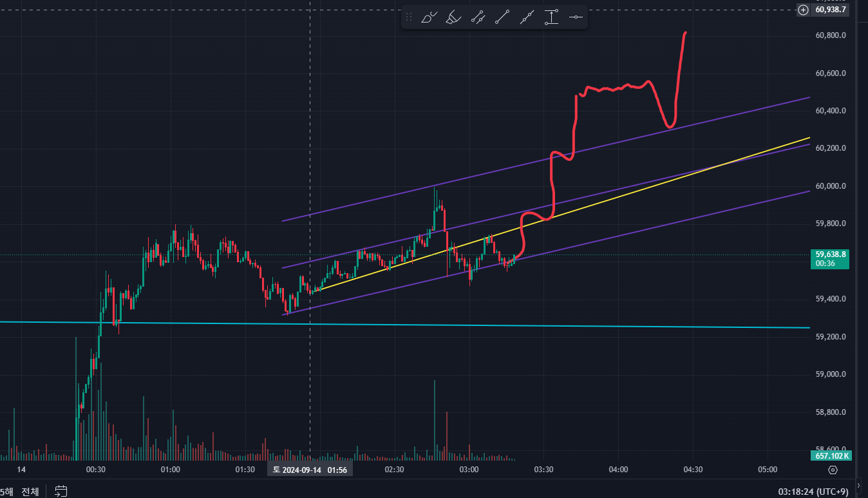Click the 01:00 time axis label
The height and width of the screenshot is (498, 868).
click(170, 470)
